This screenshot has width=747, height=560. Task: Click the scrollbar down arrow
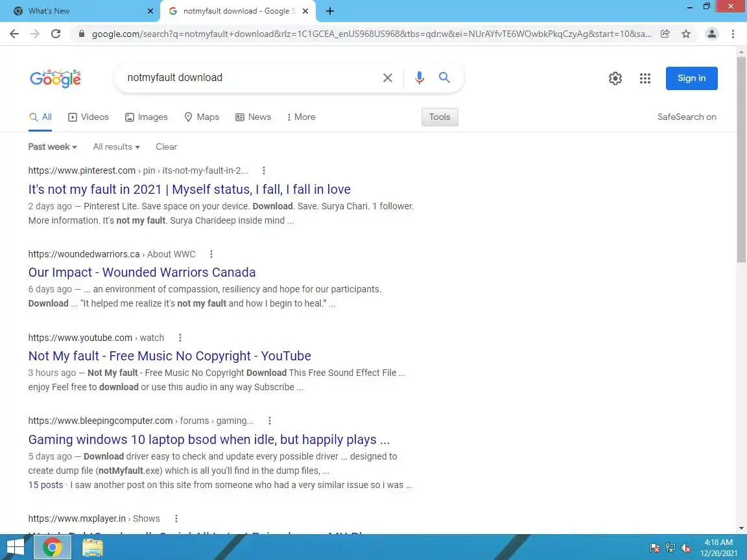click(x=741, y=528)
